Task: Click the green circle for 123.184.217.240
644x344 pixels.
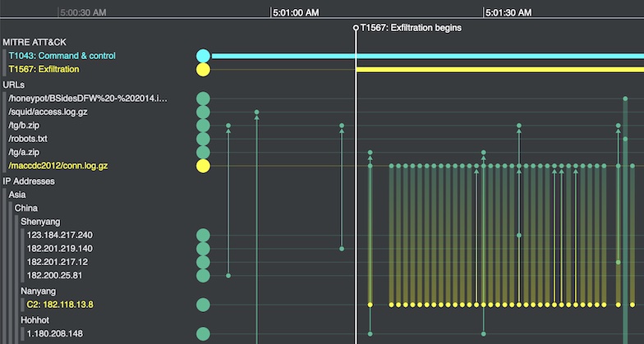Action: click(x=203, y=235)
